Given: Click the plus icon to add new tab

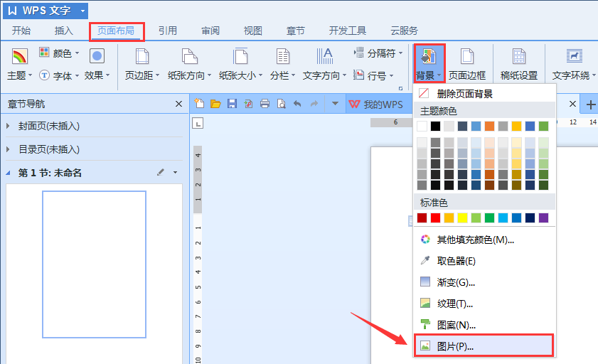Looking at the screenshot, I should [590, 105].
